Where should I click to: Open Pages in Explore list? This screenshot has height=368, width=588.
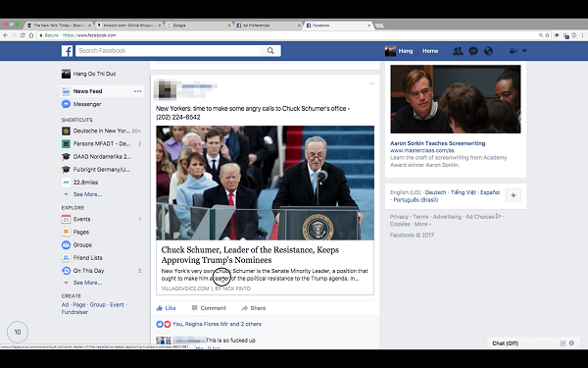pos(81,232)
